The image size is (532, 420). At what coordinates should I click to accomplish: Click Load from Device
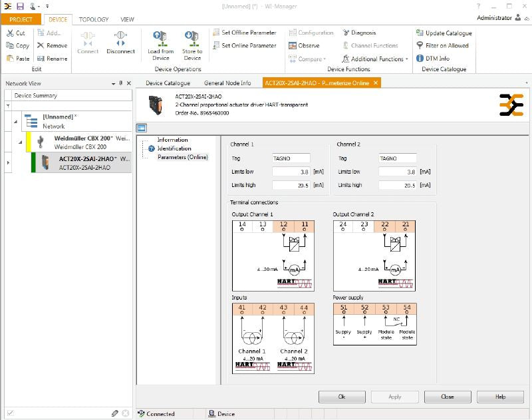[160, 41]
